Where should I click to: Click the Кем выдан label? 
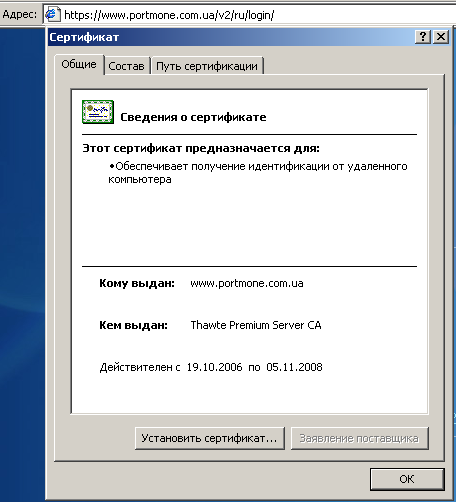point(133,325)
